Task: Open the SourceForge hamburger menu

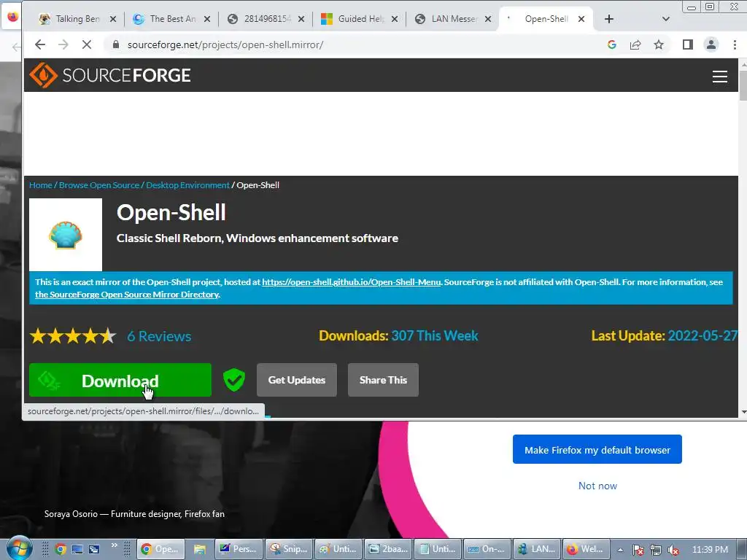Action: tap(719, 76)
